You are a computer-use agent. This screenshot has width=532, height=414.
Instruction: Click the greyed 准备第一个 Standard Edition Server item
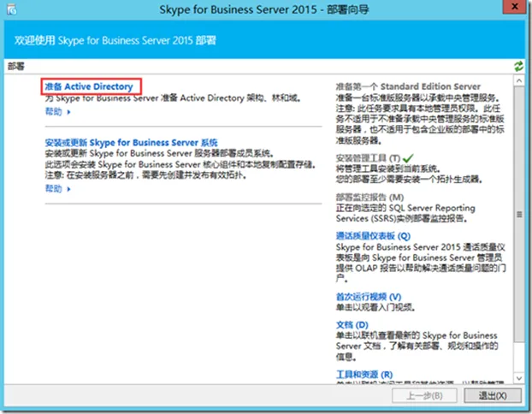408,86
